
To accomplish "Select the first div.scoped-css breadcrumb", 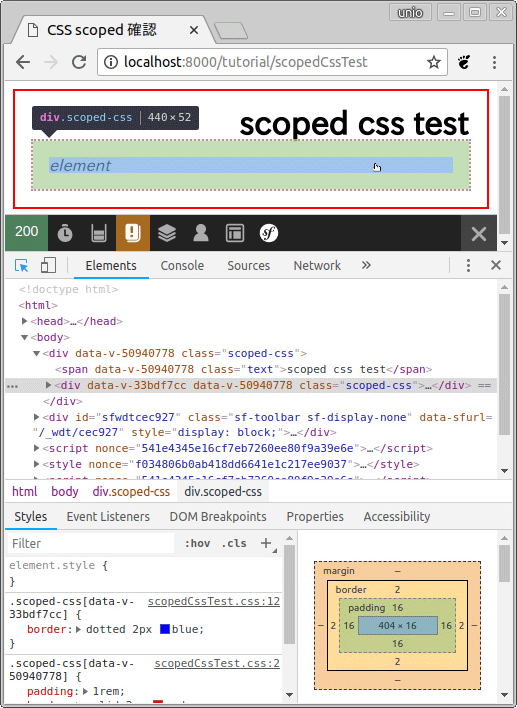I will point(131,491).
